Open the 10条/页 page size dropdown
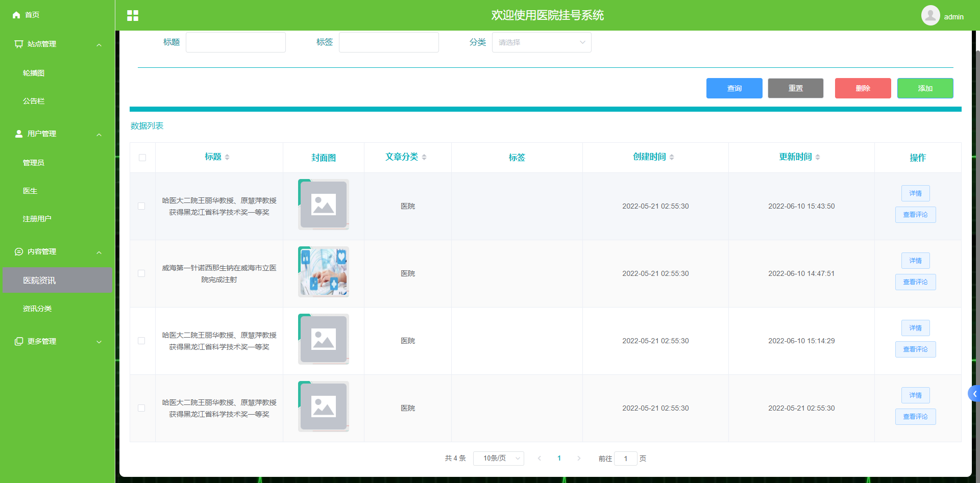 click(x=498, y=459)
